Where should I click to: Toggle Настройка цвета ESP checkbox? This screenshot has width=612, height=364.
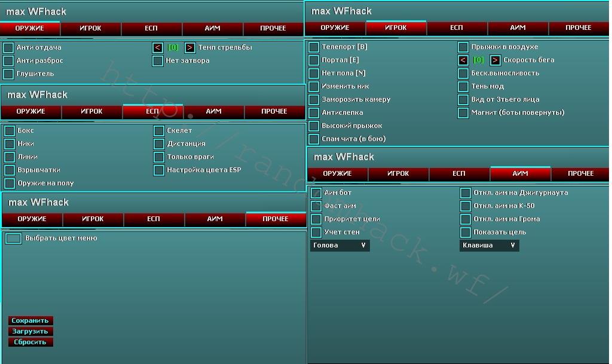(159, 170)
